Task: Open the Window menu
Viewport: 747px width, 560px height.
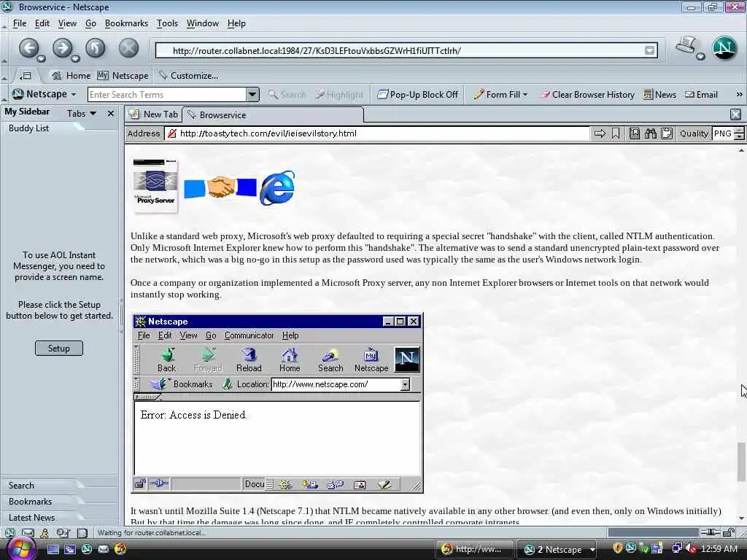Action: 203,23
